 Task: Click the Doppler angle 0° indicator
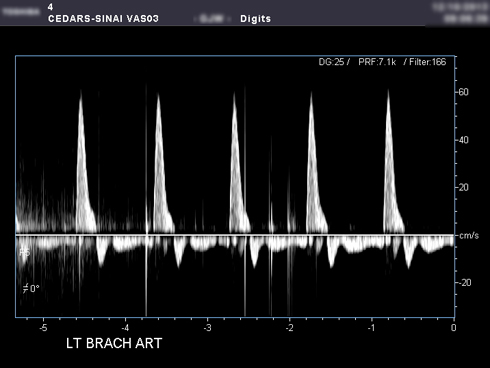click(x=31, y=288)
